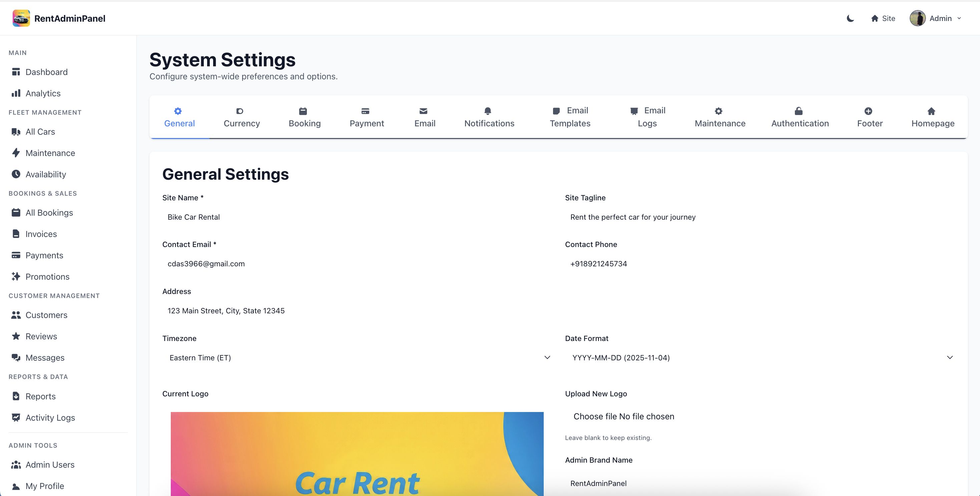Toggle dark mode with moon icon
The width and height of the screenshot is (980, 496).
(x=850, y=18)
